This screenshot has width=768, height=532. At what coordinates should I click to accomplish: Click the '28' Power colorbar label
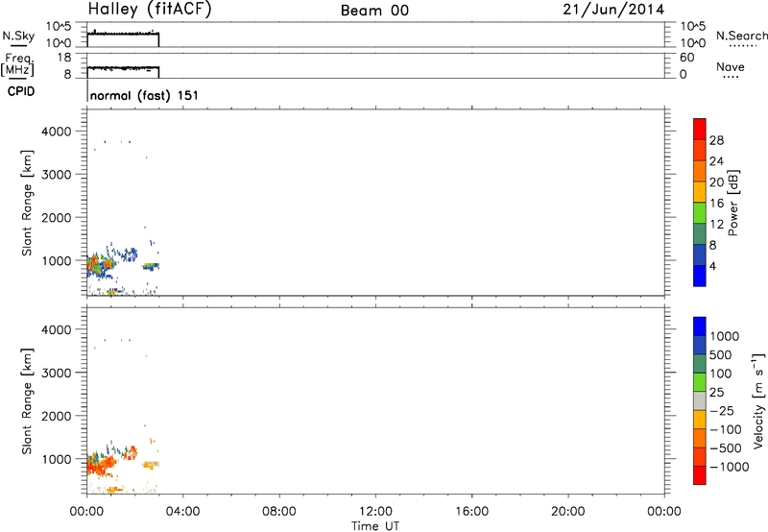coord(716,140)
